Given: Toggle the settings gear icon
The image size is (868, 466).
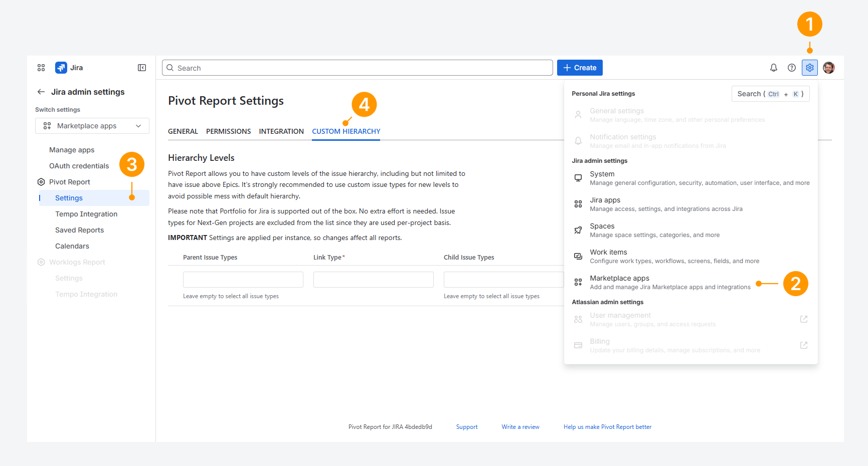Looking at the screenshot, I should (810, 68).
